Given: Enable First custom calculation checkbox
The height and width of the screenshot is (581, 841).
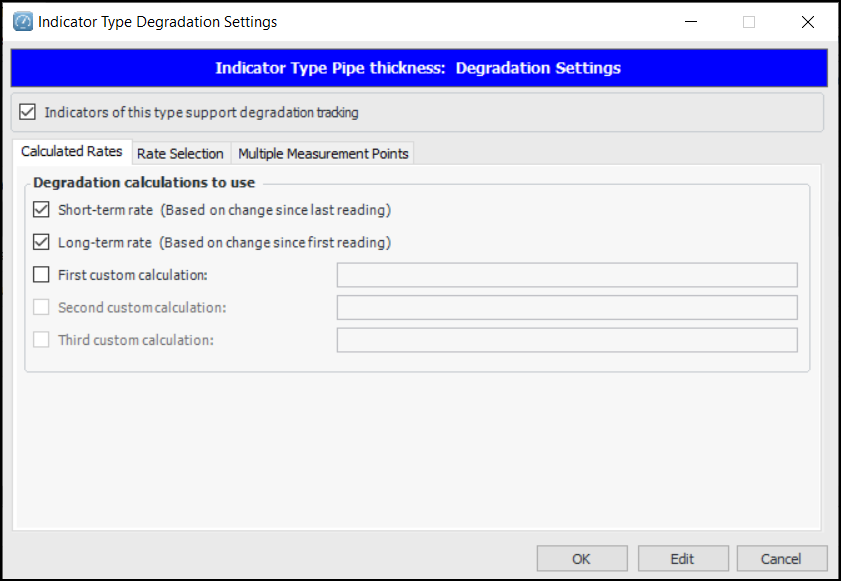Looking at the screenshot, I should point(41,275).
